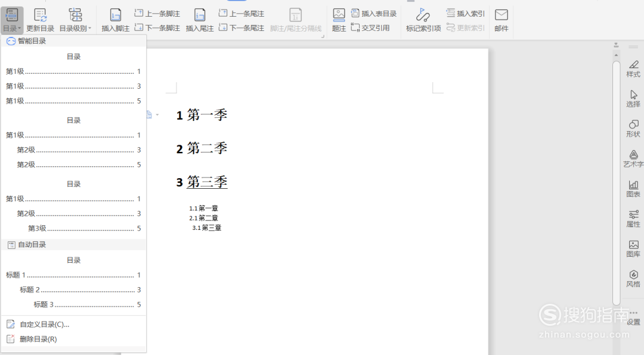Select 自定义目录(C)... menu entry
This screenshot has width=644, height=355.
[x=73, y=324]
